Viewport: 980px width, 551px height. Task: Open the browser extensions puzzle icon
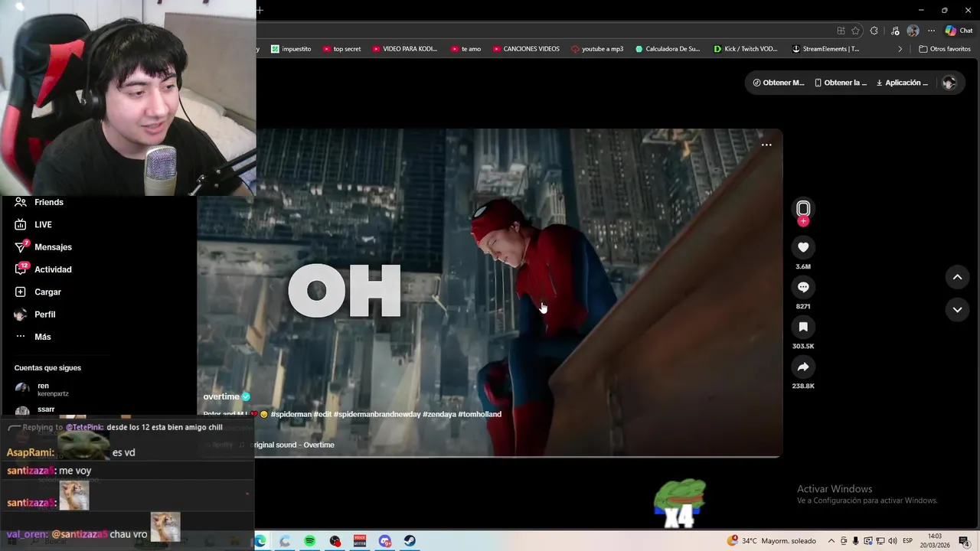click(x=874, y=31)
